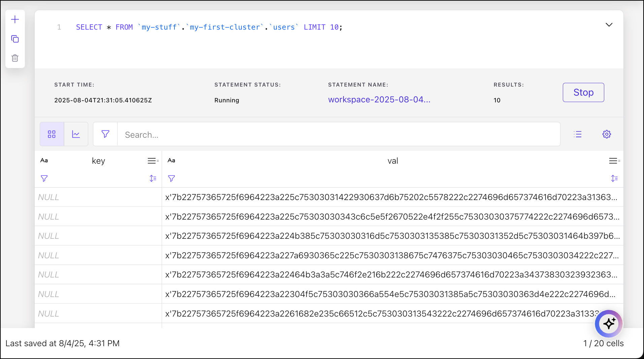Image resolution: width=644 pixels, height=359 pixels.
Task: Open the list view options icon
Action: point(578,134)
